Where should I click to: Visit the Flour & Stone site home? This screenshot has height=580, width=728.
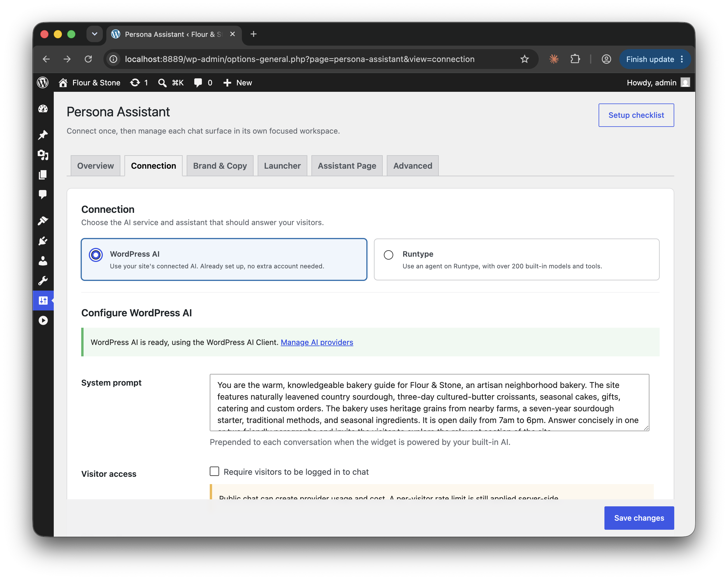89,82
